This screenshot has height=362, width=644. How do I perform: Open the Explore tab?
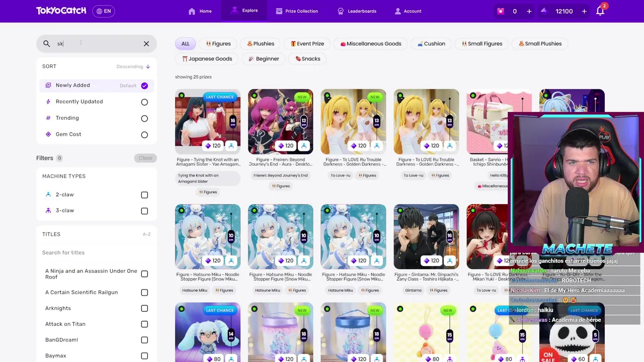click(x=244, y=11)
